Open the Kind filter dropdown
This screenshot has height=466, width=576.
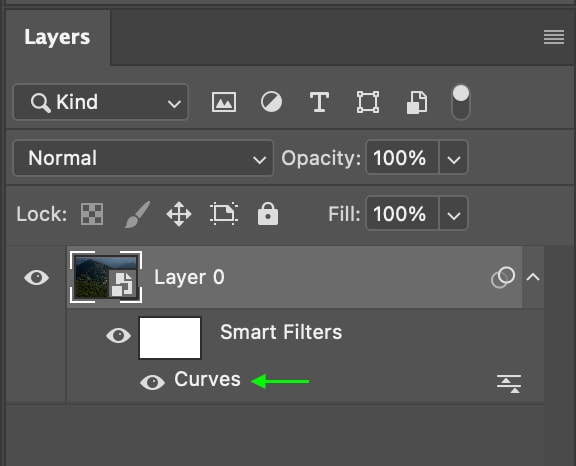coord(101,102)
